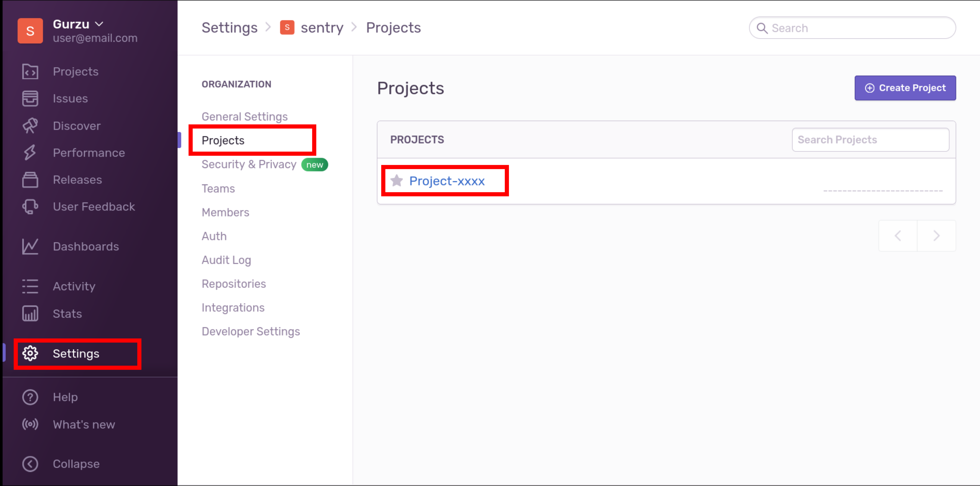Open the Dashboards chart icon

[30, 246]
